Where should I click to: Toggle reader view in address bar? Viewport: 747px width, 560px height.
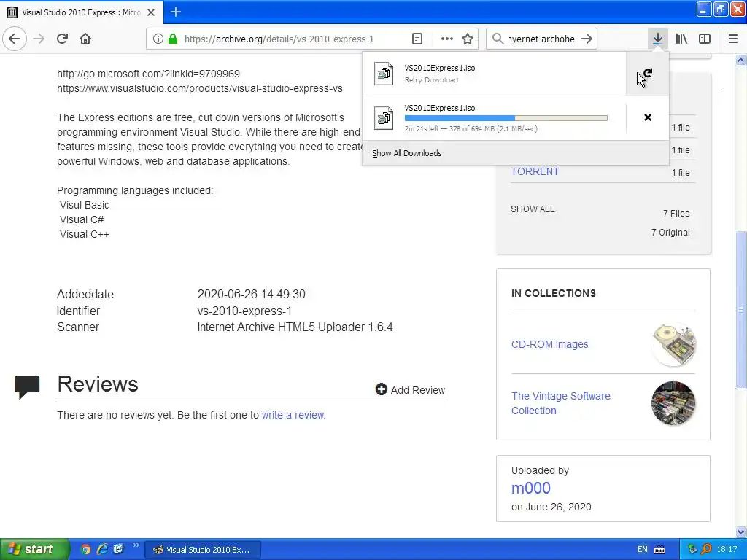417,39
